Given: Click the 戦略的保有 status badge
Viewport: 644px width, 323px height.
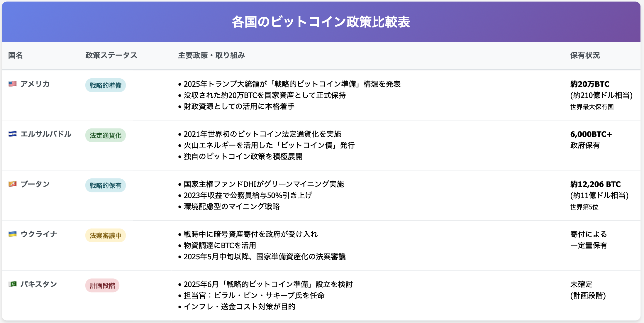Looking at the screenshot, I should pos(105,185).
